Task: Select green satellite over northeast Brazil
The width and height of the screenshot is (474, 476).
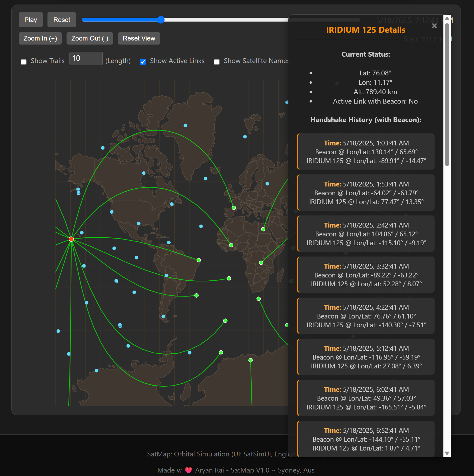Action: coord(199,260)
